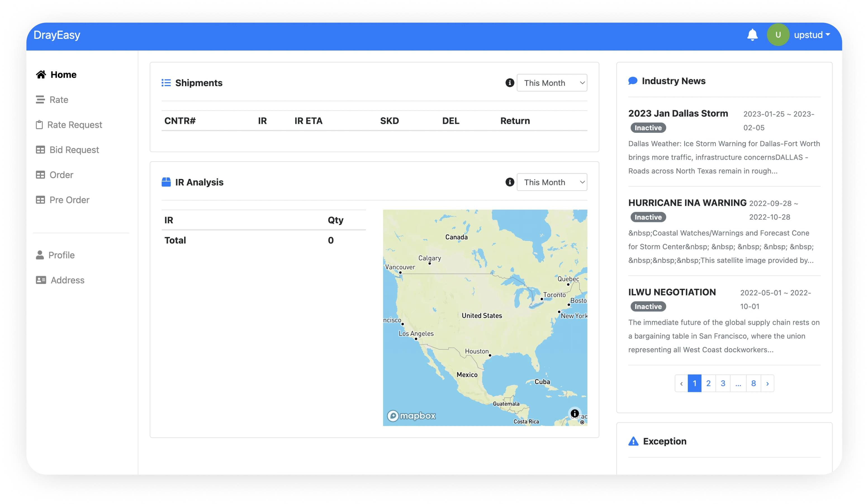
Task: Go to news page 3
Action: [x=723, y=383]
